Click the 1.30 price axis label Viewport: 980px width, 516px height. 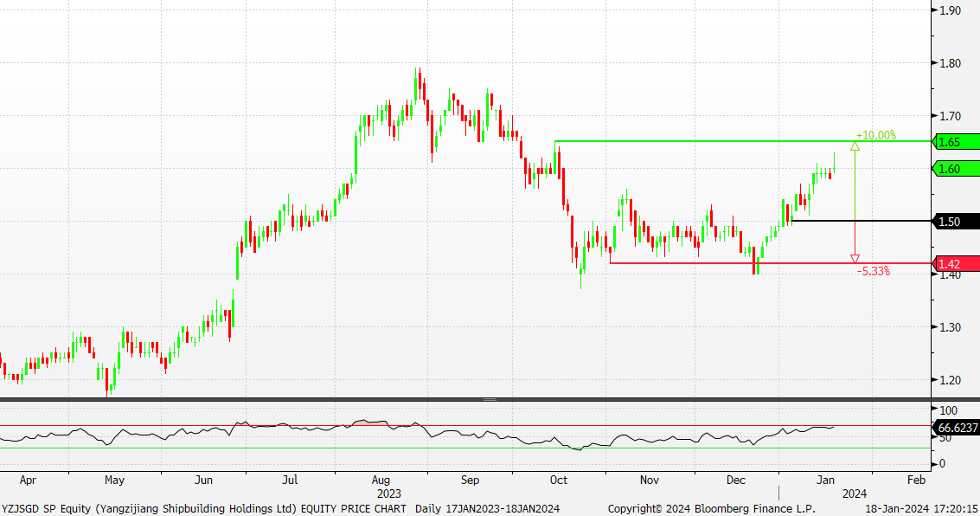tap(950, 327)
